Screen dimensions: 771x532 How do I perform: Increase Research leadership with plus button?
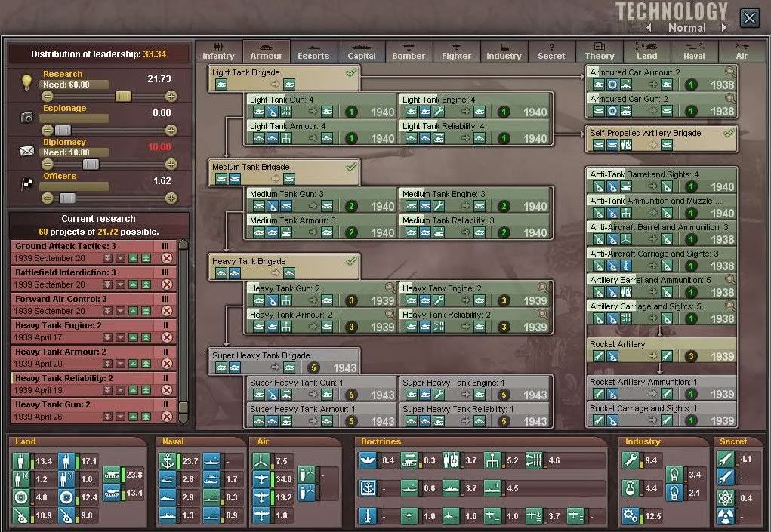click(x=171, y=97)
